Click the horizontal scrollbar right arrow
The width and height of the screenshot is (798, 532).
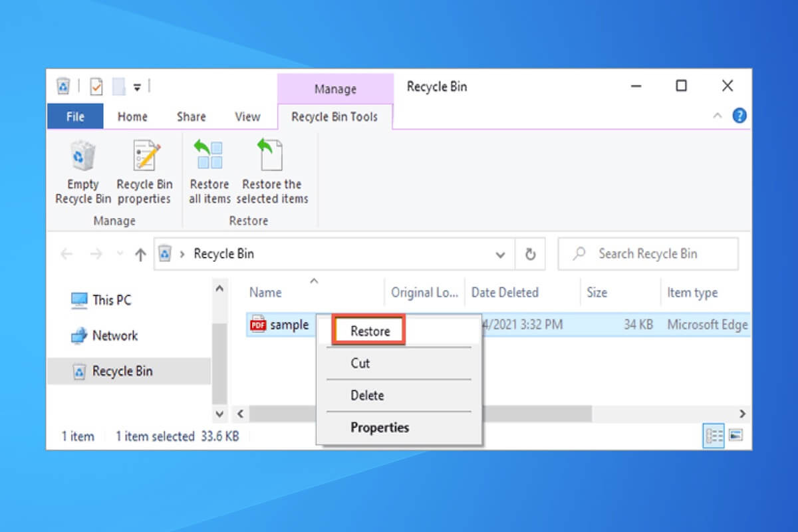pyautogui.click(x=742, y=414)
